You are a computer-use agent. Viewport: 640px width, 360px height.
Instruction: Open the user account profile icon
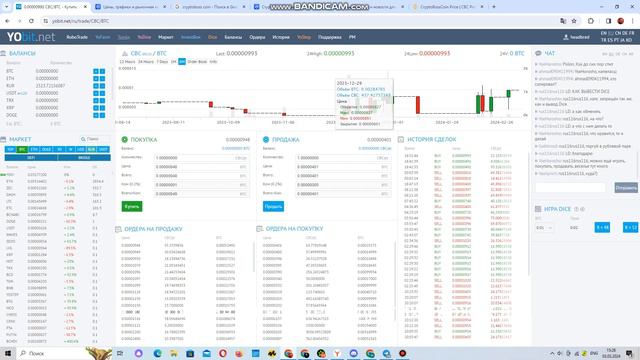point(566,37)
